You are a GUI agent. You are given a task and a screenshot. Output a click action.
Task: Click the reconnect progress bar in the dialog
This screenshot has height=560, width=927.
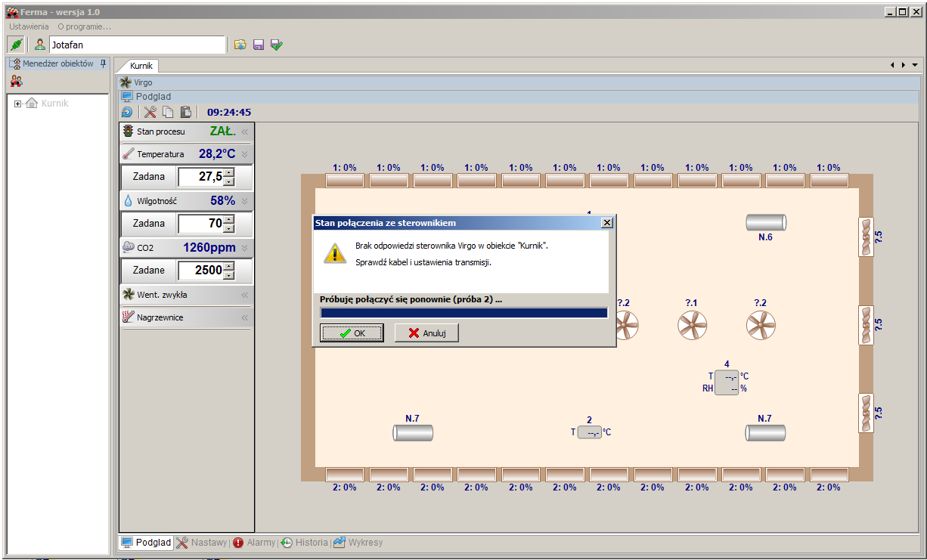point(463,313)
